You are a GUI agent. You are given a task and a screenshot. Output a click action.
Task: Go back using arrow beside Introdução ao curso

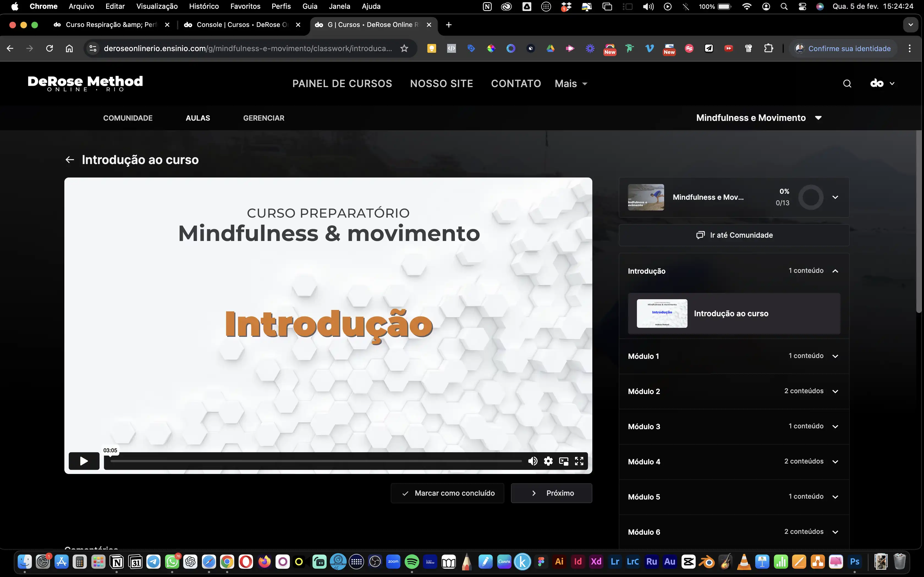point(70,160)
